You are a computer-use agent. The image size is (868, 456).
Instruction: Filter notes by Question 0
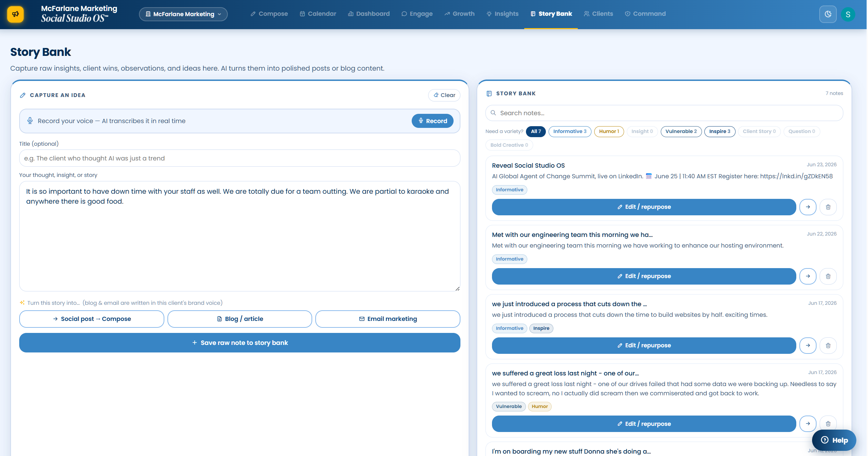(801, 131)
